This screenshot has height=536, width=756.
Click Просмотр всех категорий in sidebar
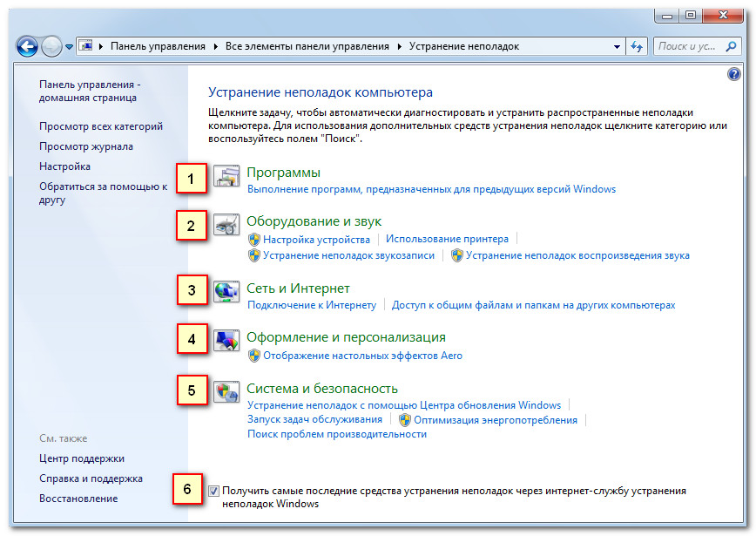click(101, 126)
